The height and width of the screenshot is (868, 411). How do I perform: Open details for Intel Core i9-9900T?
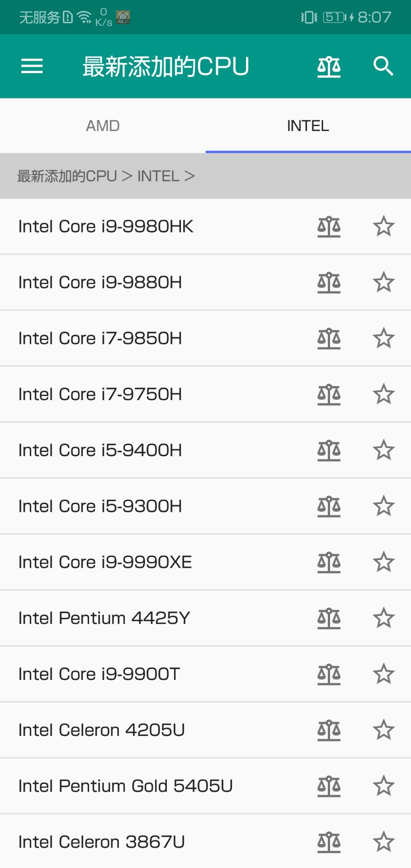coord(136,674)
